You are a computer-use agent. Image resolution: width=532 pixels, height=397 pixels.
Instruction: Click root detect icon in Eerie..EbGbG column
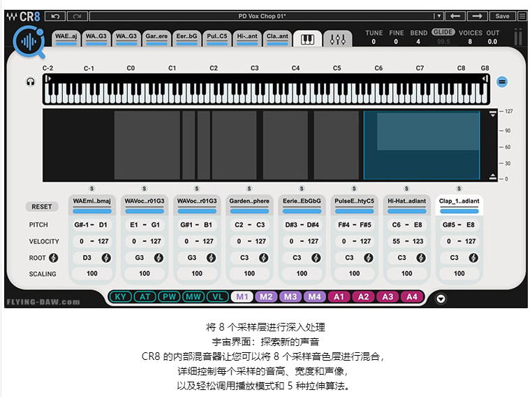click(x=316, y=258)
